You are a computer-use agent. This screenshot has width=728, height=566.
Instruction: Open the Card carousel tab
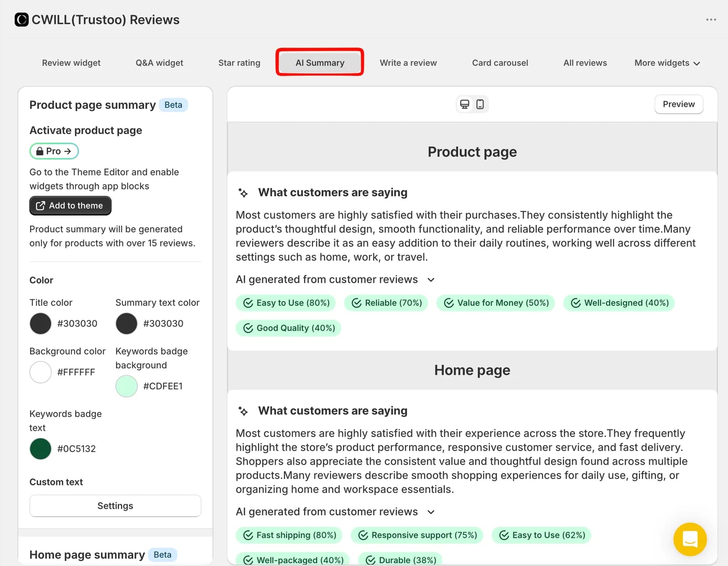[x=500, y=63]
